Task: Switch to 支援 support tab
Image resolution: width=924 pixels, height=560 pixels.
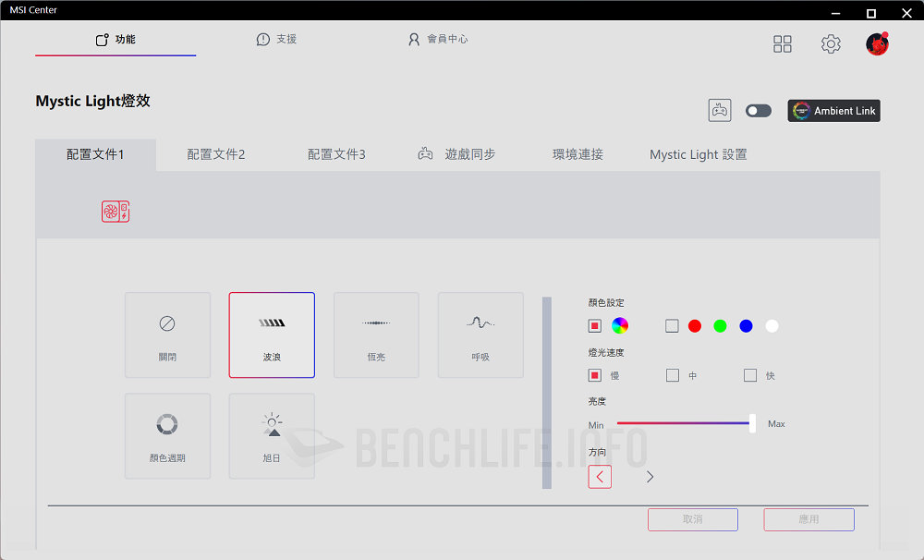Action: pos(276,40)
